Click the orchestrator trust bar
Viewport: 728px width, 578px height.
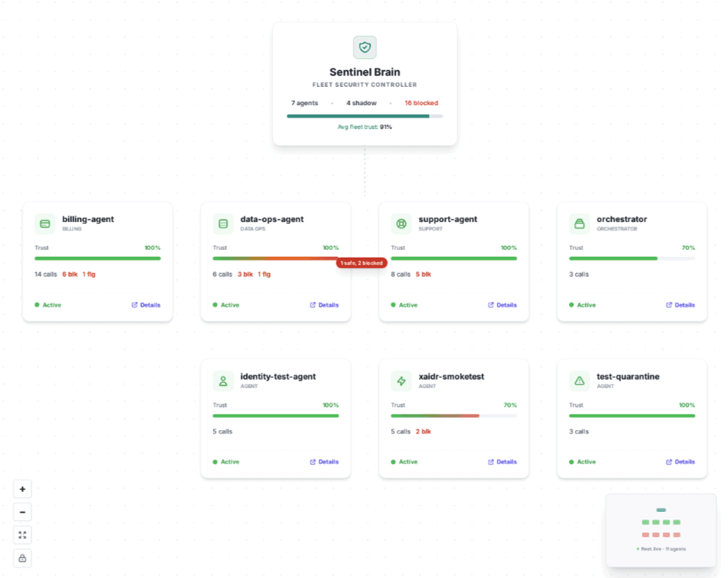(632, 258)
